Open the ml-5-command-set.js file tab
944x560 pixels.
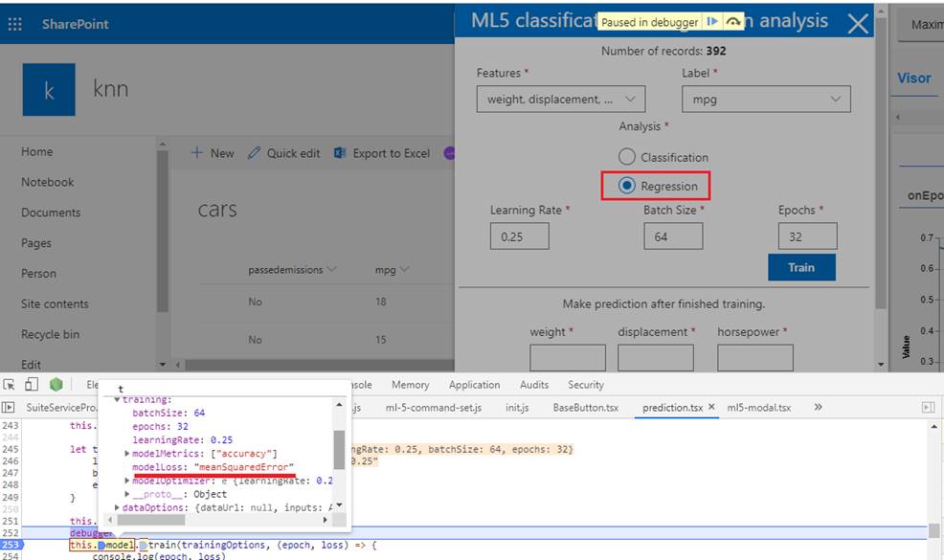(434, 408)
